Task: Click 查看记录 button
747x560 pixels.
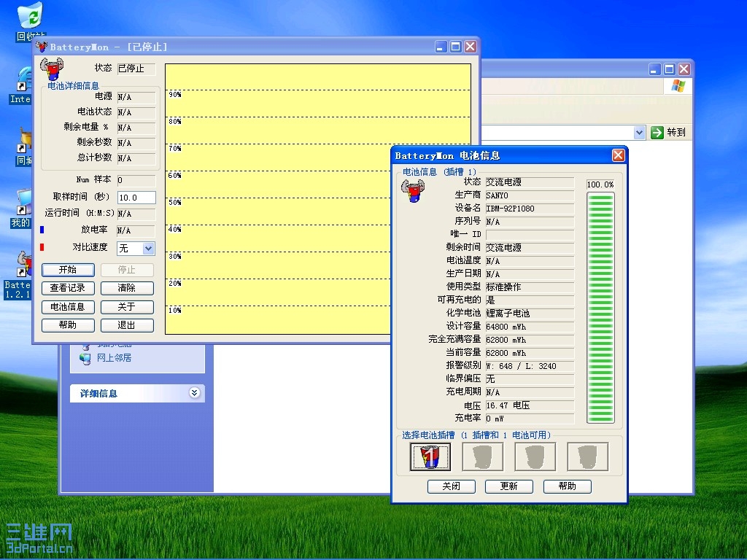Action: coord(68,288)
